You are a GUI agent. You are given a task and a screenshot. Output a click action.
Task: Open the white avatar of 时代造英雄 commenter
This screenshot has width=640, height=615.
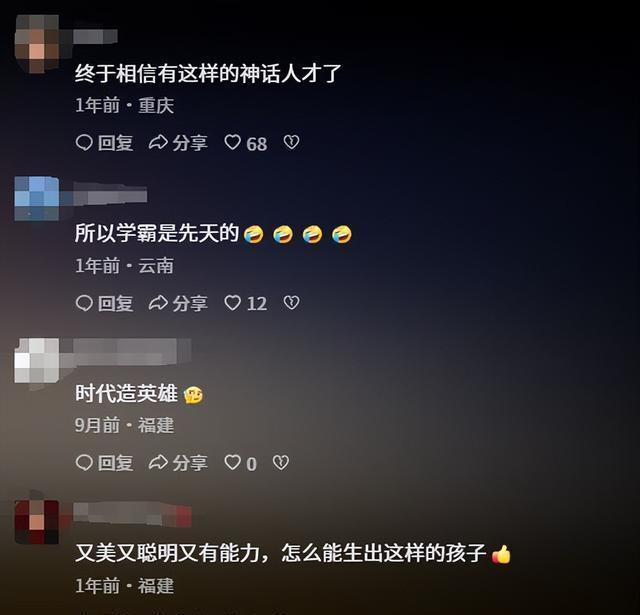(37, 360)
